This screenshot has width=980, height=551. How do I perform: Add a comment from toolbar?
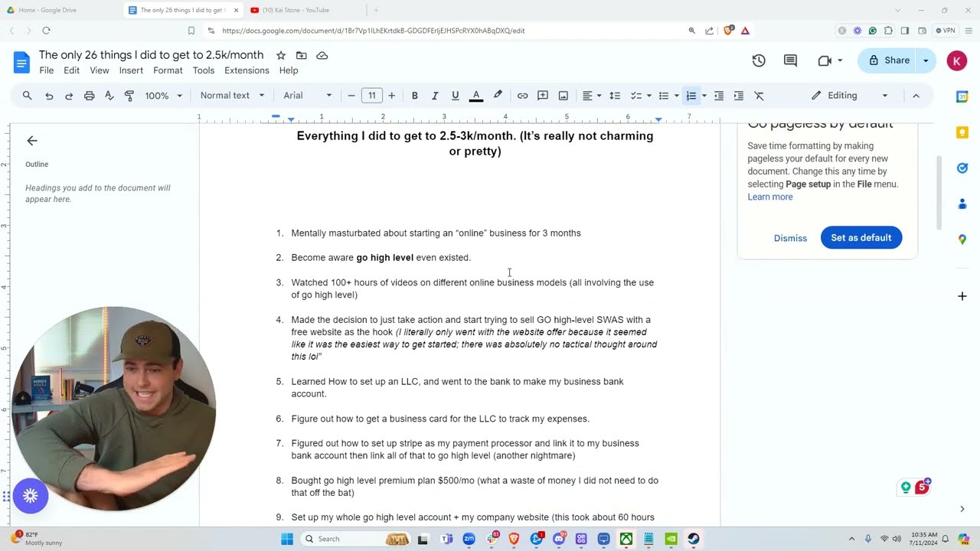[543, 96]
